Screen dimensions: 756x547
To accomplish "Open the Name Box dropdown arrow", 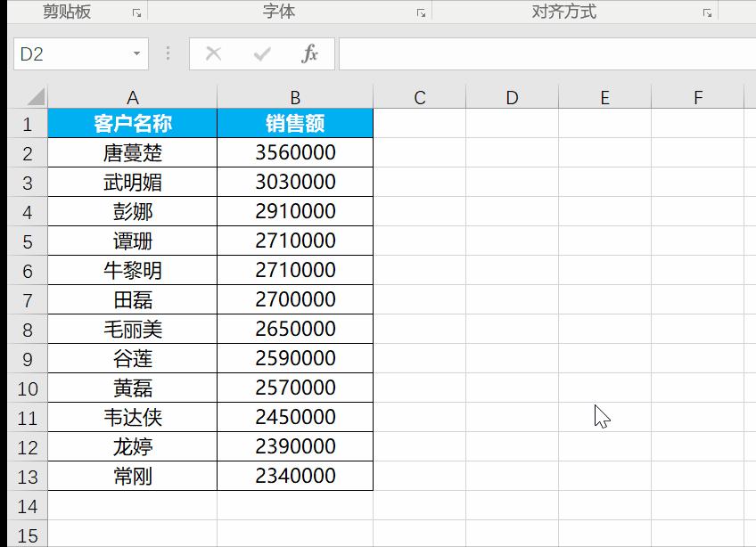I will pos(137,53).
